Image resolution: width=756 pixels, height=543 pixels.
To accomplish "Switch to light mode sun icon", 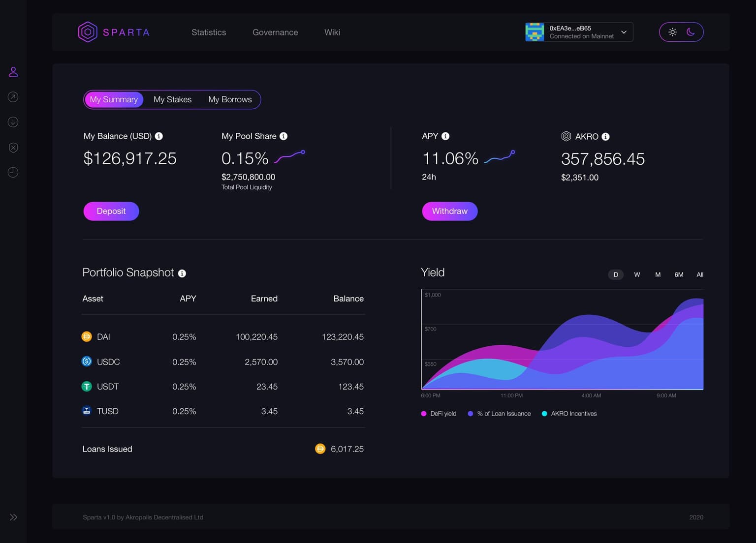I will pyautogui.click(x=672, y=32).
